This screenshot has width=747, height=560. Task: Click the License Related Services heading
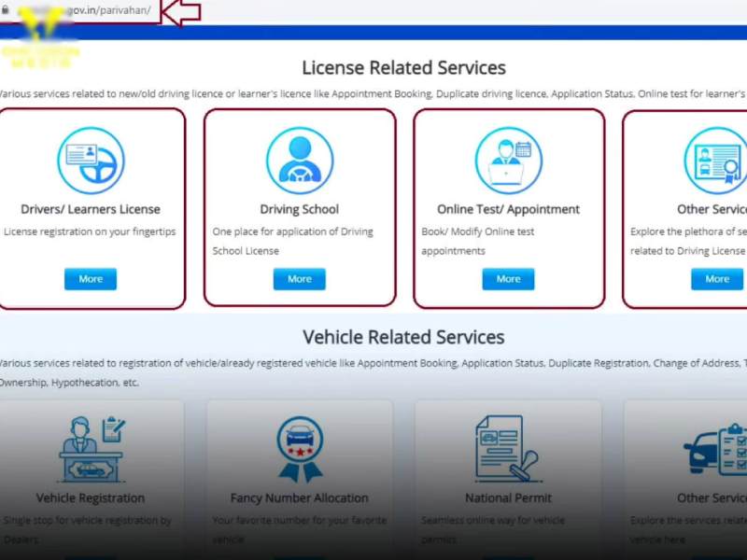click(x=404, y=67)
